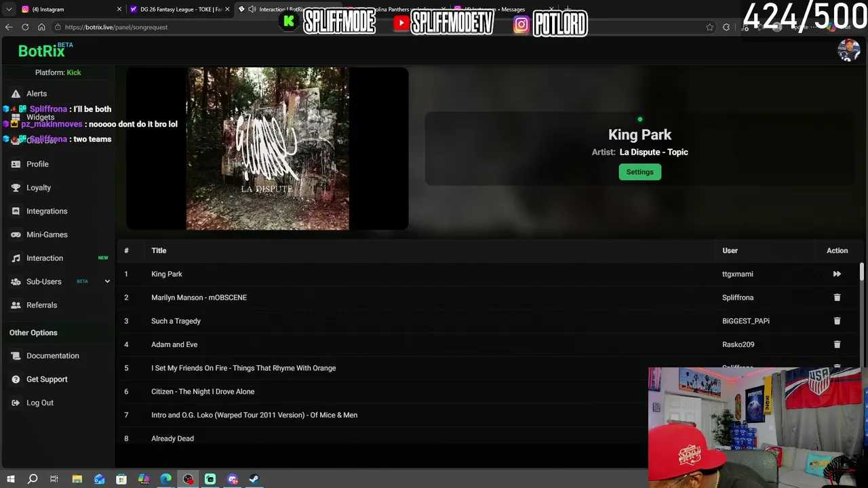868x488 pixels.
Task: Click the Platform: Kick label
Action: pos(58,73)
